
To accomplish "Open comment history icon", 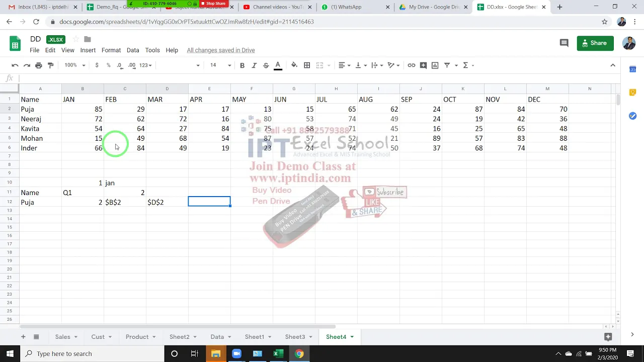I will pos(564,43).
